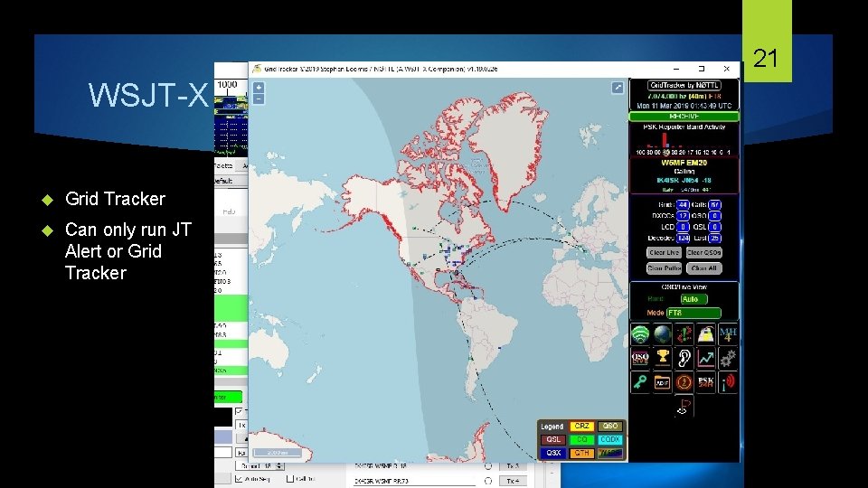Click the golf flag icon

[x=684, y=407]
